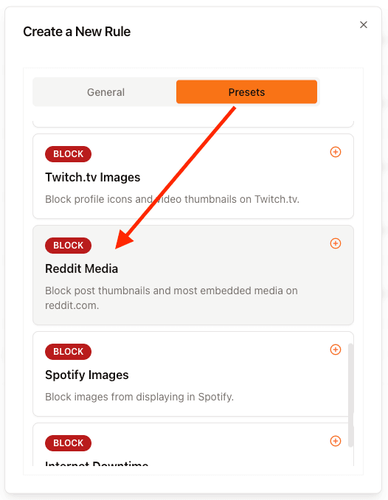Image resolution: width=388 pixels, height=500 pixels.
Task: Select the partially visible Internet Downtime title
Action: pyautogui.click(x=97, y=463)
